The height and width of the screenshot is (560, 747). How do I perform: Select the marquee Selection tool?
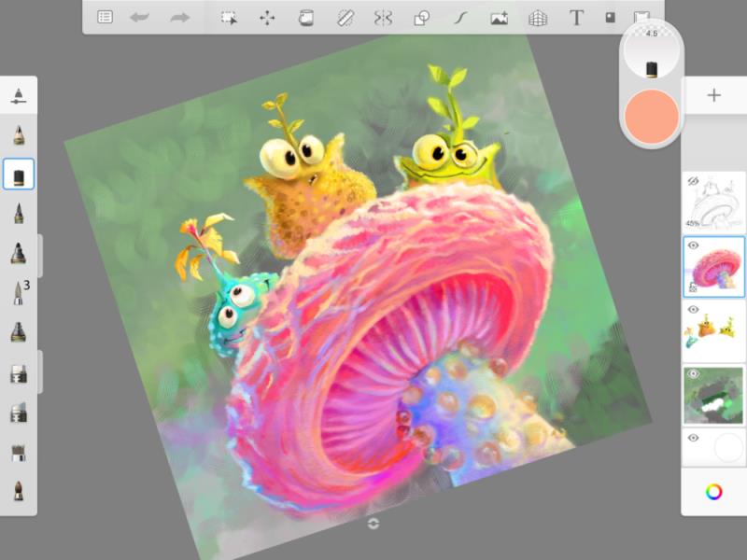(x=229, y=18)
